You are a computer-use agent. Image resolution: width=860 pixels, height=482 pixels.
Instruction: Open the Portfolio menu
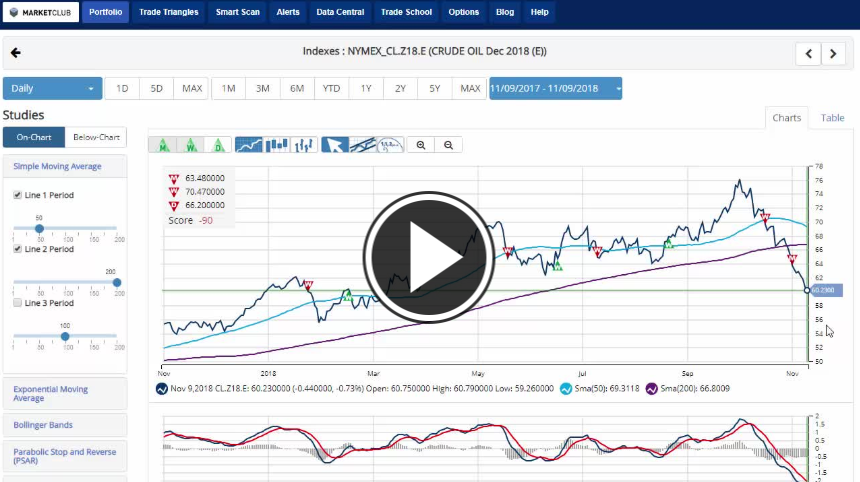point(105,12)
